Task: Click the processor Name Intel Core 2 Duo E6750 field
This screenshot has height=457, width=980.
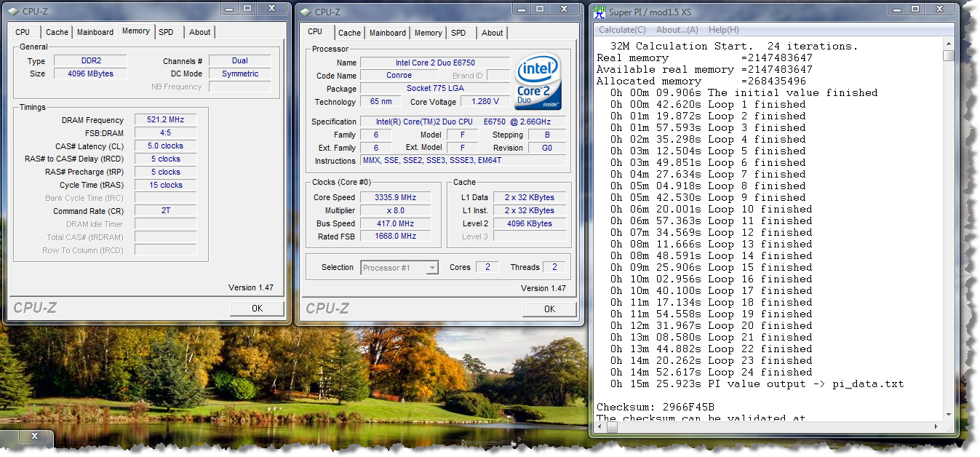Action: [x=434, y=63]
